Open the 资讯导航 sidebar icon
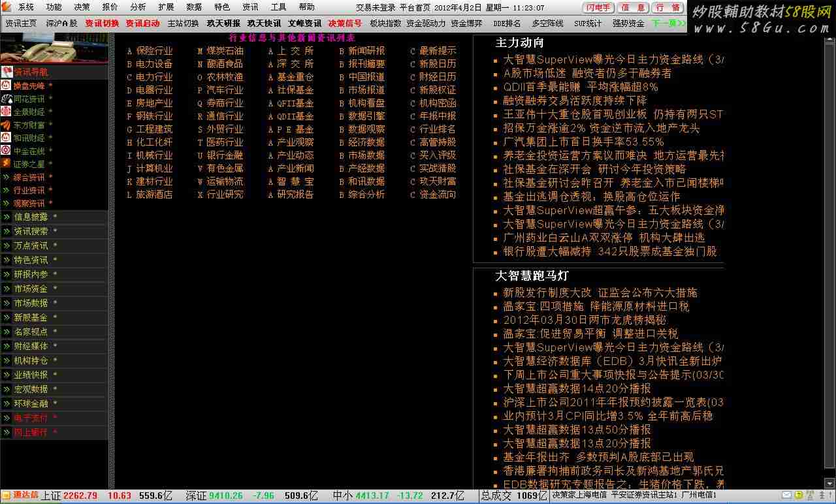This screenshot has width=836, height=504. point(7,72)
